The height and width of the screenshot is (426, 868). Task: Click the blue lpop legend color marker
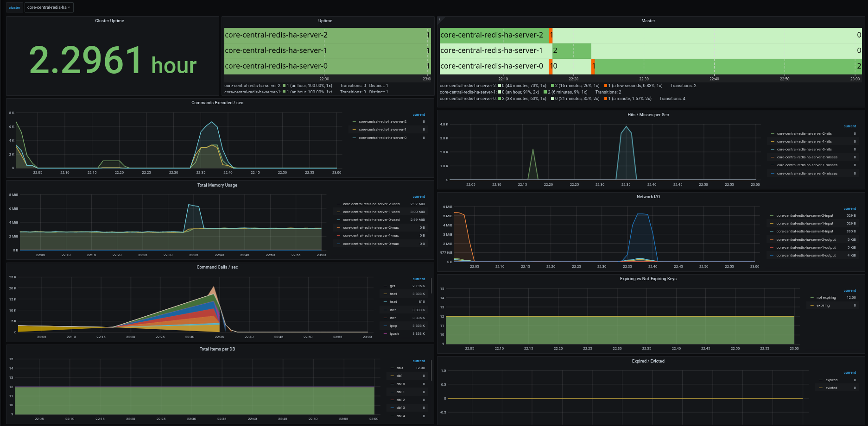click(x=385, y=326)
